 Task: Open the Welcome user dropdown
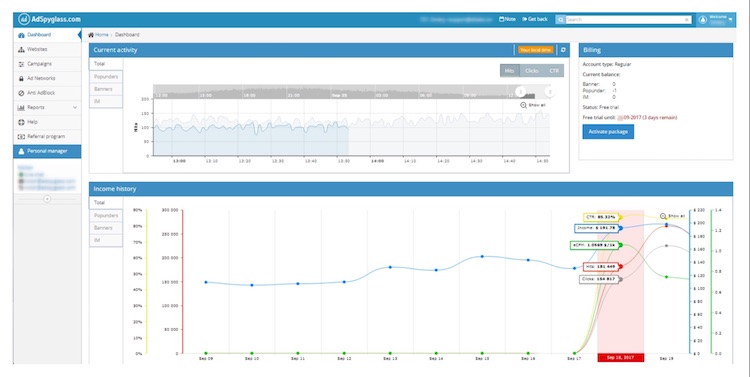(720, 20)
